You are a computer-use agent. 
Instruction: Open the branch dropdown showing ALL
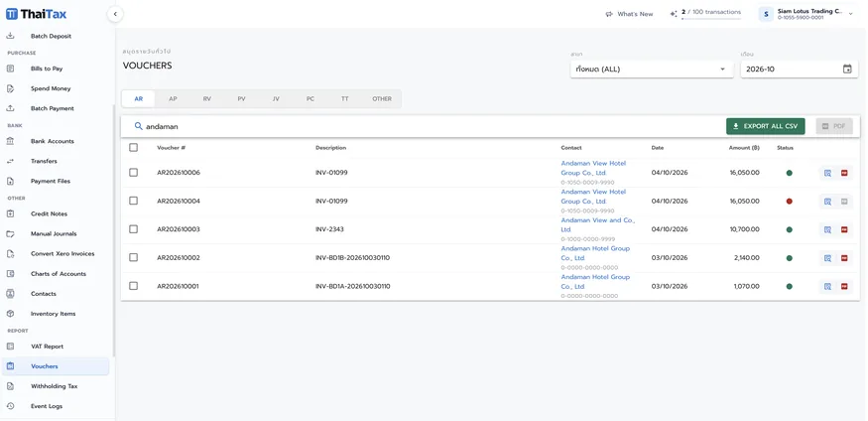coord(652,70)
